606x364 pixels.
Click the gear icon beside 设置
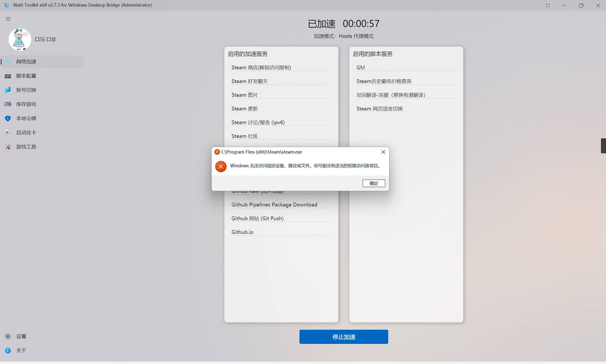(8, 336)
